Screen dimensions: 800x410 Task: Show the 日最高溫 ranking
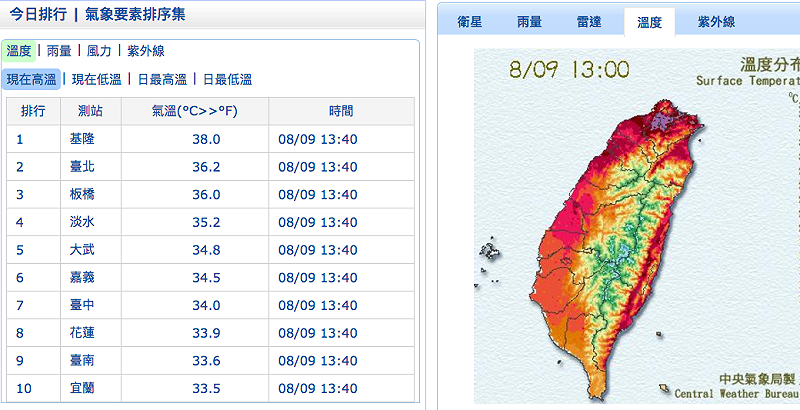click(162, 79)
